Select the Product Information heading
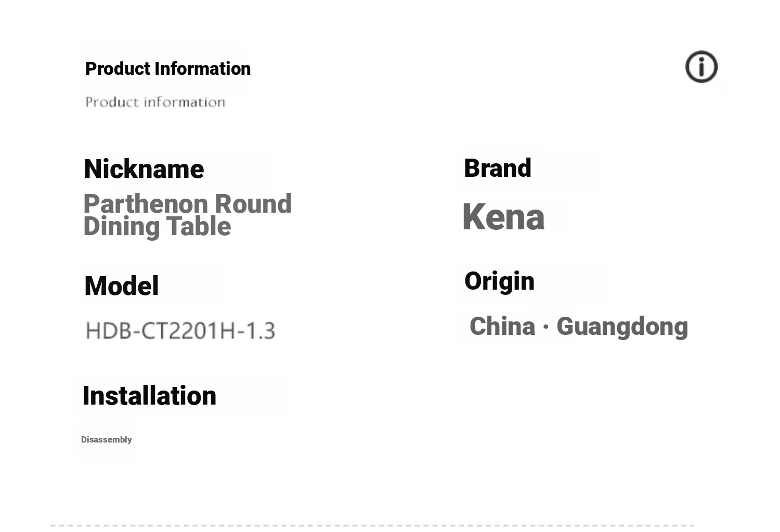 pyautogui.click(x=167, y=69)
